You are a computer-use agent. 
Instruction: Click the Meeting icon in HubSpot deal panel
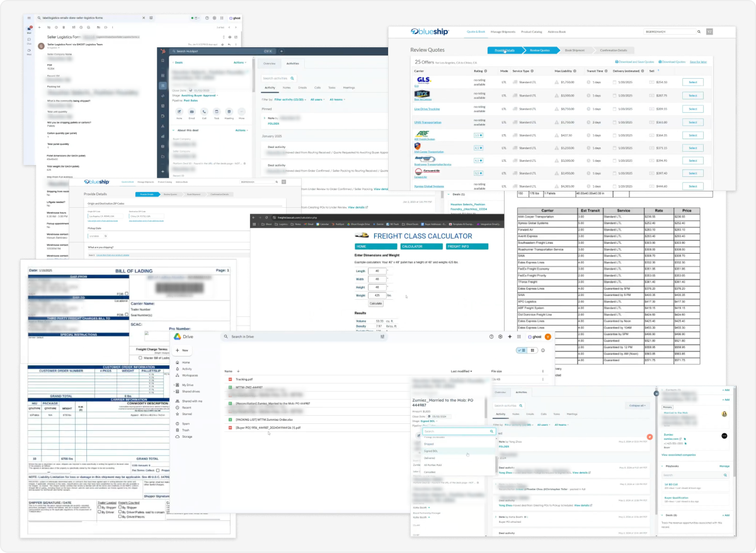pyautogui.click(x=229, y=111)
